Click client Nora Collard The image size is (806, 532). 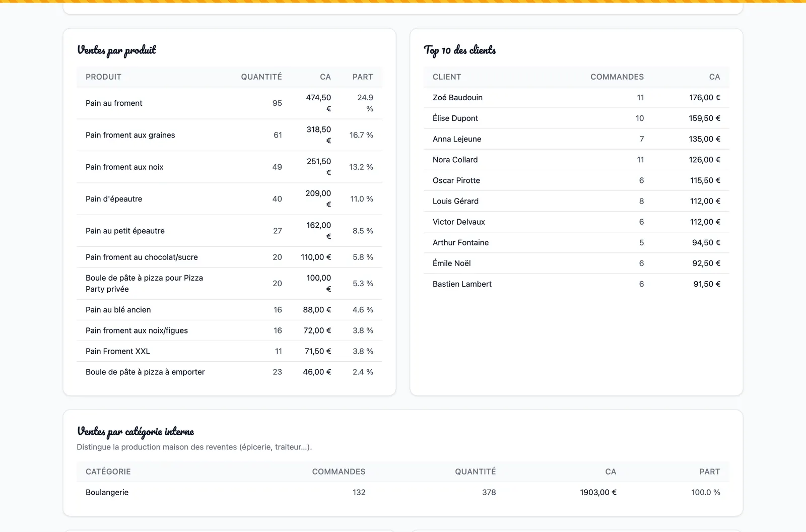(455, 160)
